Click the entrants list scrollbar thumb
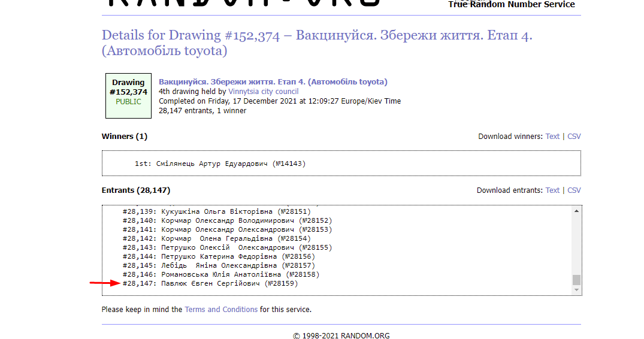Screen dimensions: 644x339 [576, 280]
